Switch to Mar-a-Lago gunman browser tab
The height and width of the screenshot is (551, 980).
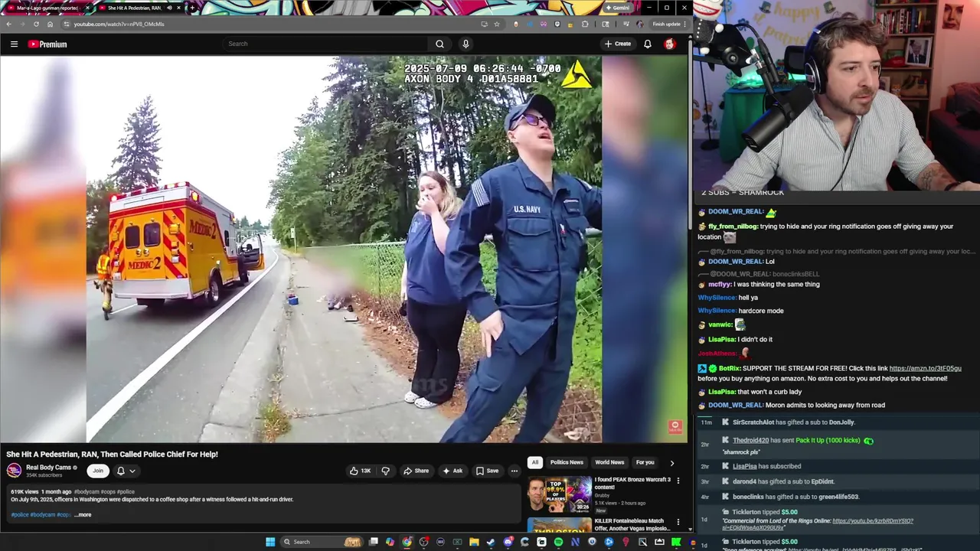coord(47,8)
